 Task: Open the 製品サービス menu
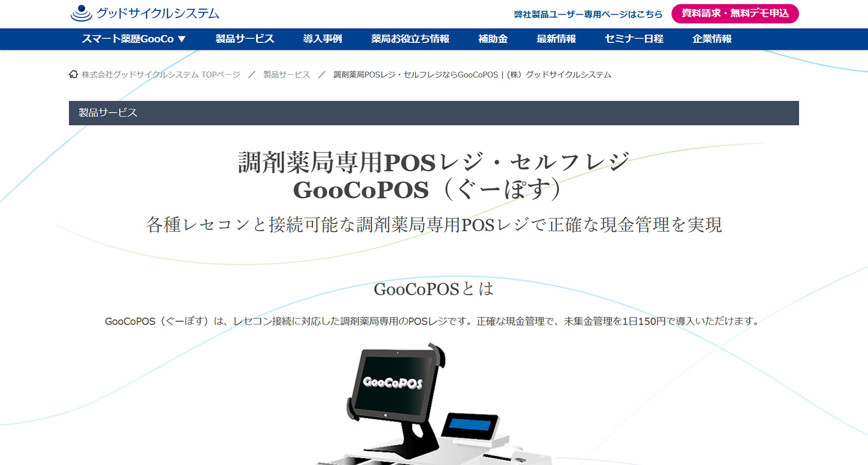point(245,39)
